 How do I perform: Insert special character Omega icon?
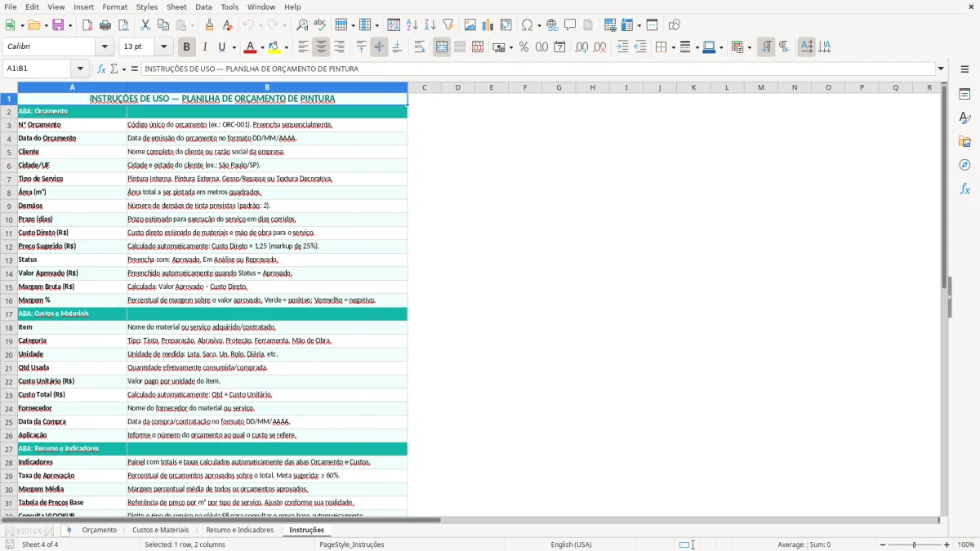click(x=527, y=25)
